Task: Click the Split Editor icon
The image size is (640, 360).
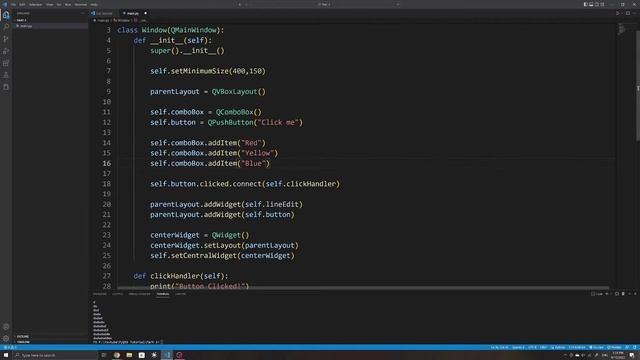Action: click(x=628, y=13)
